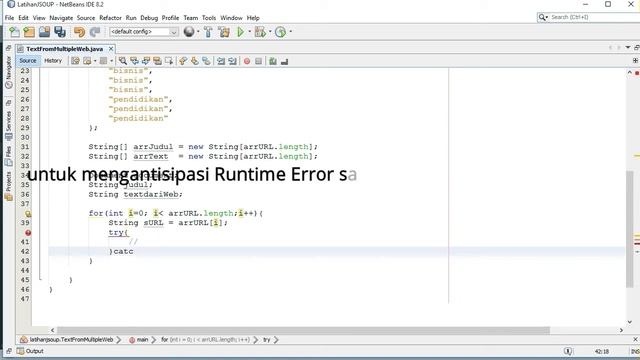Click the Undo toolbar icon

click(79, 32)
